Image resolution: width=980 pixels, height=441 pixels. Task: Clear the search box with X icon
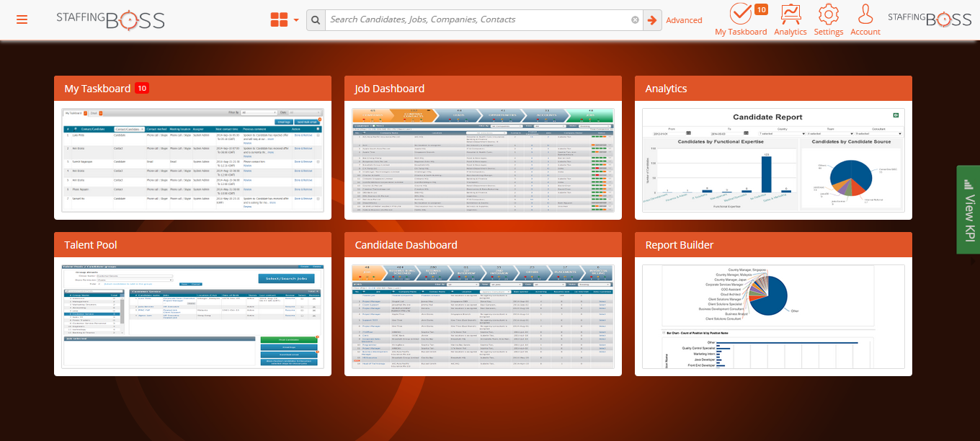point(635,20)
